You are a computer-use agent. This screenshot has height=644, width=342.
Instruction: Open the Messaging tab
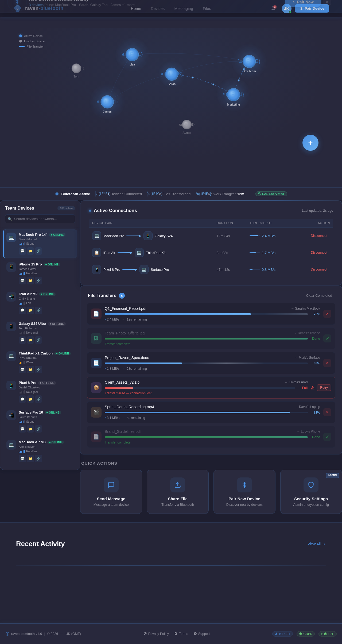[184, 9]
